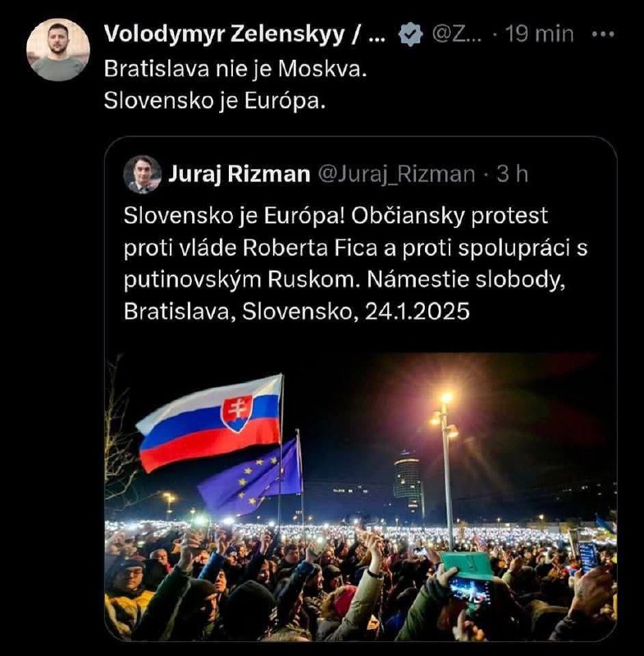Open the @Juraj_Rizman handle
The height and width of the screenshot is (656, 644).
[395, 173]
